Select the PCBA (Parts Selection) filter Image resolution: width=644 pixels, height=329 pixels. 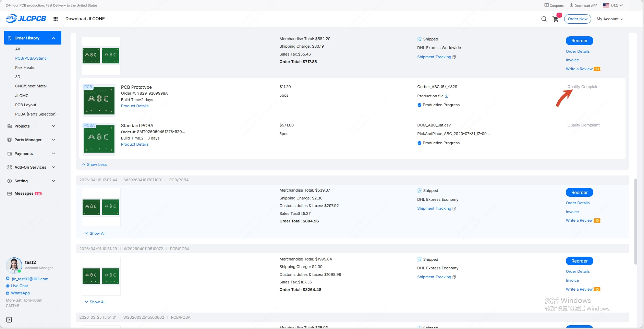pyautogui.click(x=36, y=114)
